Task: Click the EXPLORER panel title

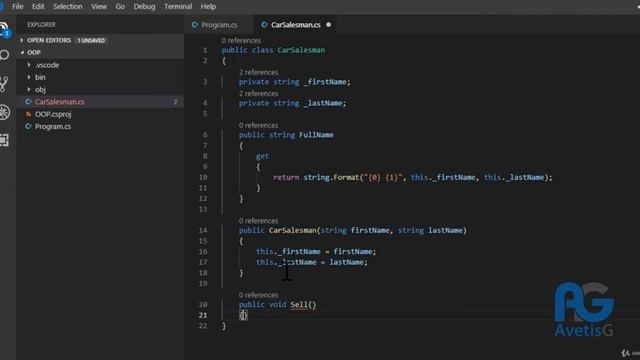Action: pyautogui.click(x=41, y=24)
